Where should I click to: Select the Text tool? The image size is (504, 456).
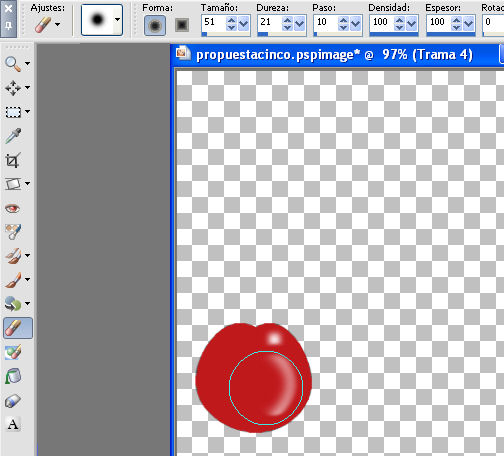tap(13, 425)
